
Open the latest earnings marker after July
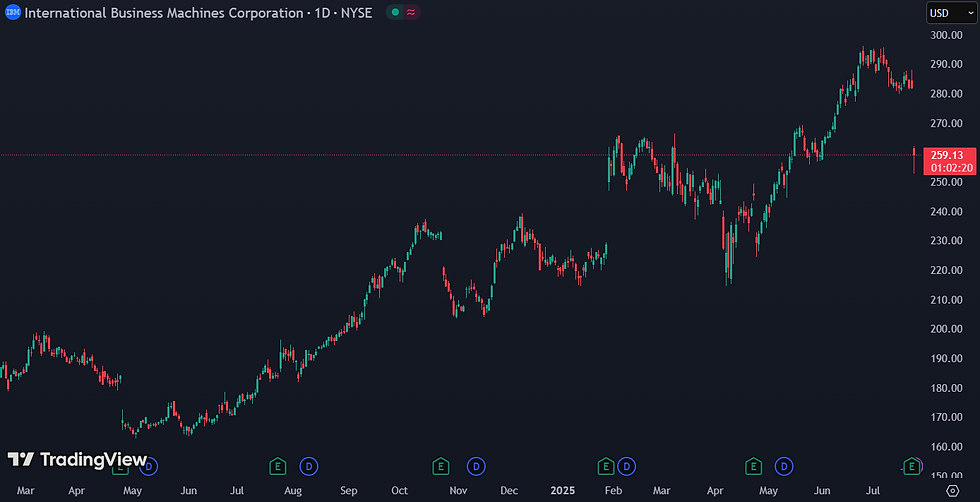click(912, 466)
